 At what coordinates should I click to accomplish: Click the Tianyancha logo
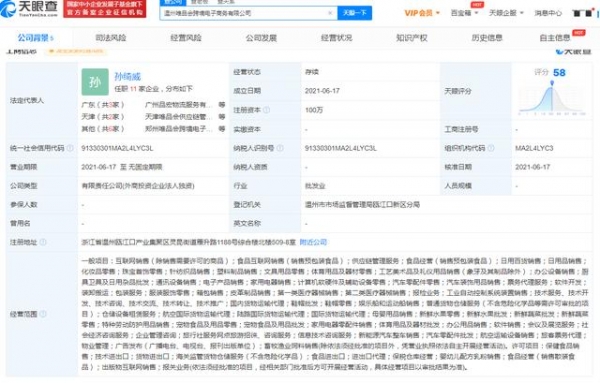coord(29,8)
